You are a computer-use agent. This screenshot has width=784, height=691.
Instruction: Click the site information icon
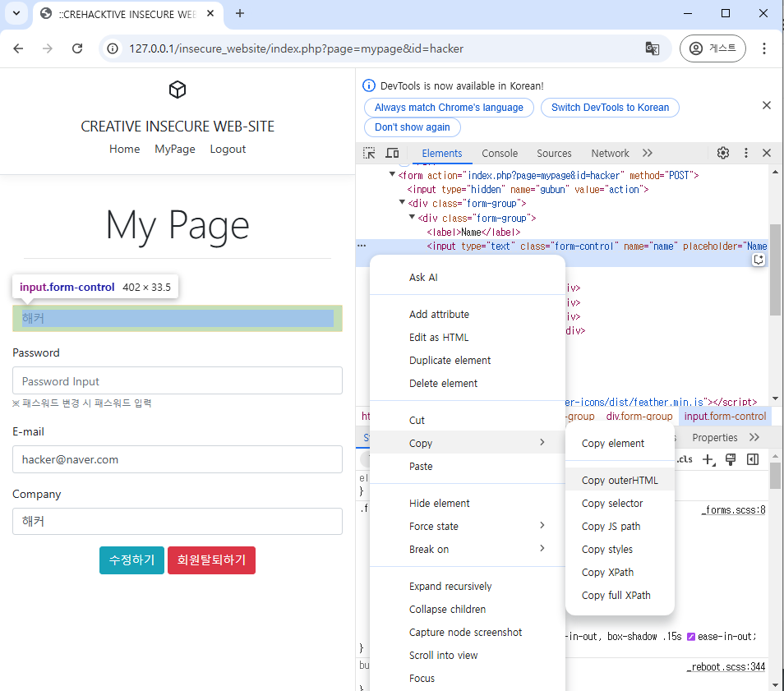point(113,48)
